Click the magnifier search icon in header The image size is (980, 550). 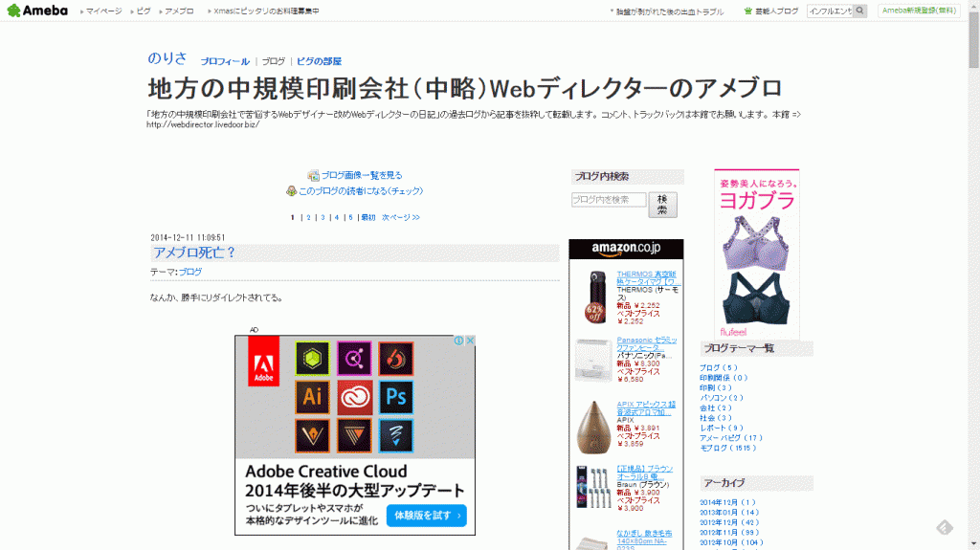pyautogui.click(x=859, y=11)
